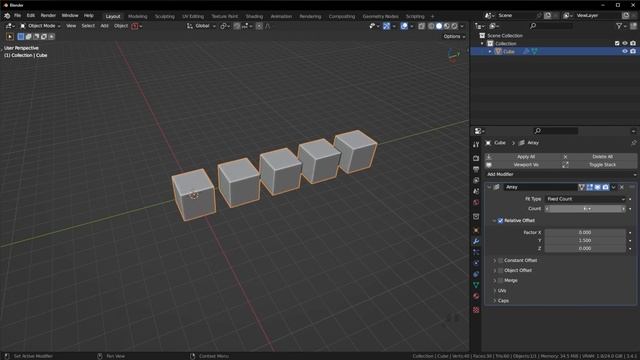Open the File menu

tap(18, 16)
